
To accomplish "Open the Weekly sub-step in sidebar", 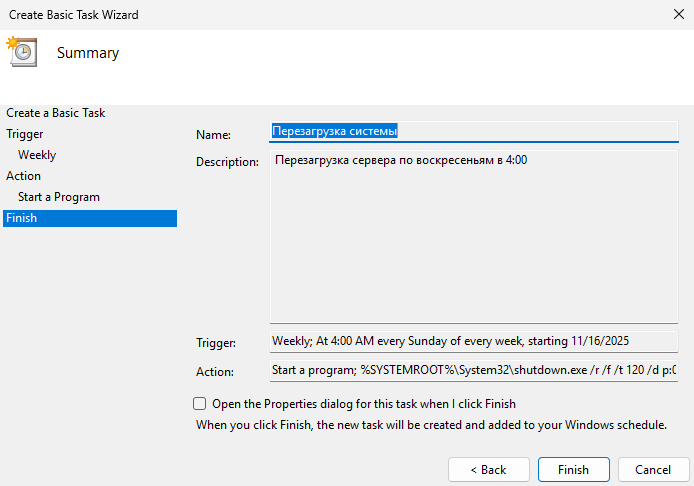I will (x=37, y=155).
